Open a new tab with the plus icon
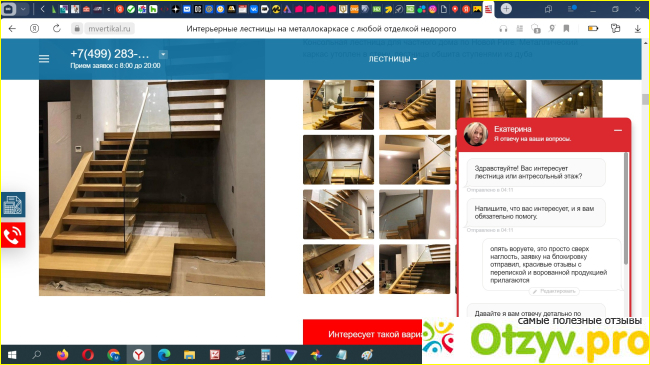The image size is (650, 365). pyautogui.click(x=506, y=9)
